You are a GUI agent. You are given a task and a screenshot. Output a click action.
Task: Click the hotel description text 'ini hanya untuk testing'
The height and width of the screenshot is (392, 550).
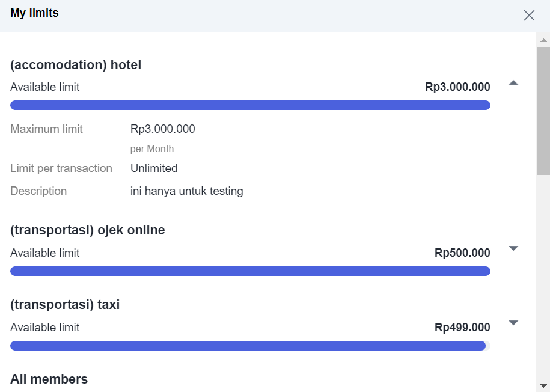186,191
